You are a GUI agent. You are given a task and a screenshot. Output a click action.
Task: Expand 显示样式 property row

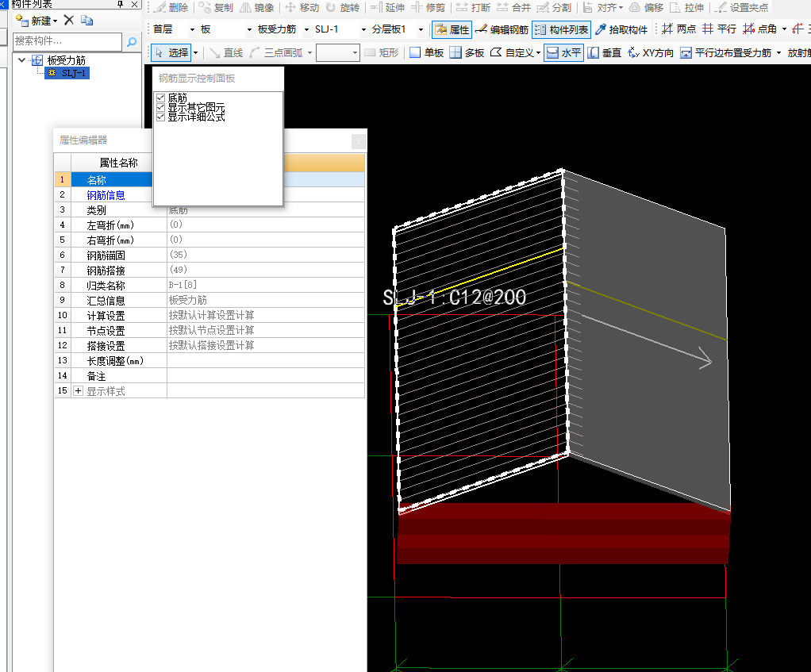point(78,391)
